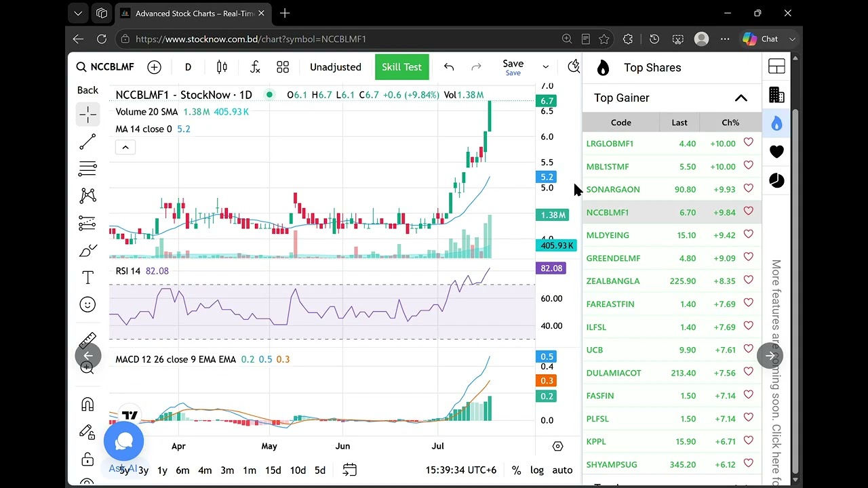
Task: Select the 4m time range
Action: (205, 470)
